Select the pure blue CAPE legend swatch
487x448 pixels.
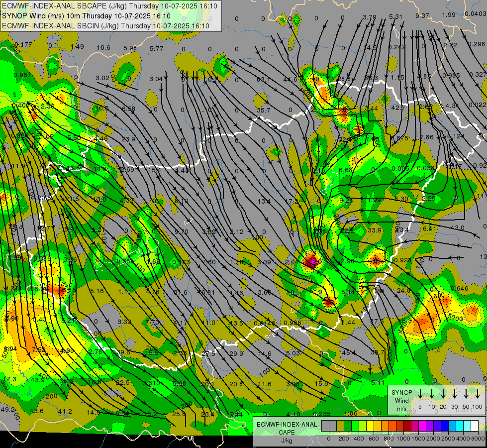[444, 426]
